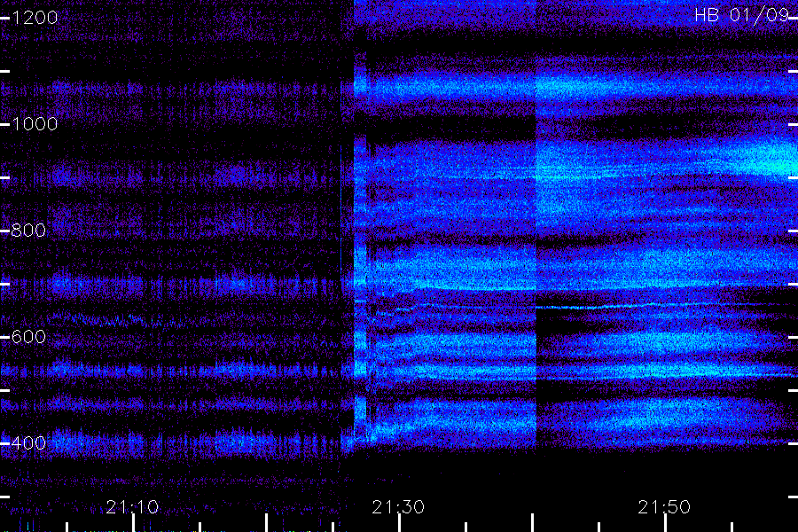
Task: Click the 21:30 time axis label
Action: point(398,507)
